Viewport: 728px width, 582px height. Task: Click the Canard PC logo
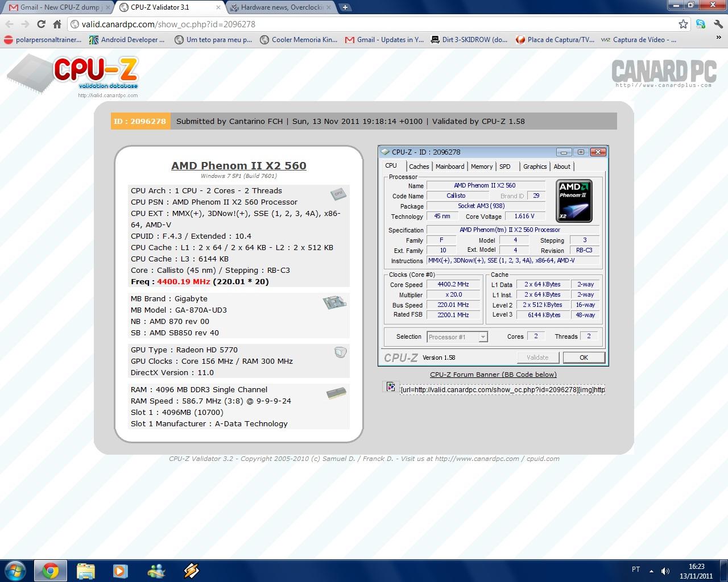coord(664,73)
